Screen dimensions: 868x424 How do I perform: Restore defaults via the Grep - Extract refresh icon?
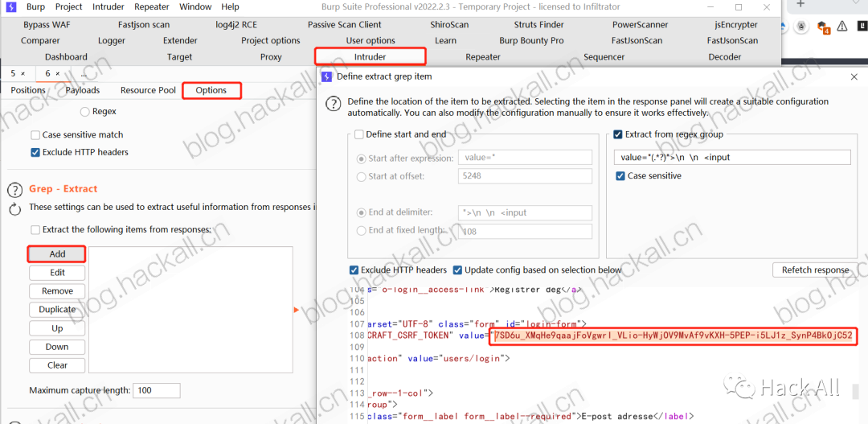(14, 209)
